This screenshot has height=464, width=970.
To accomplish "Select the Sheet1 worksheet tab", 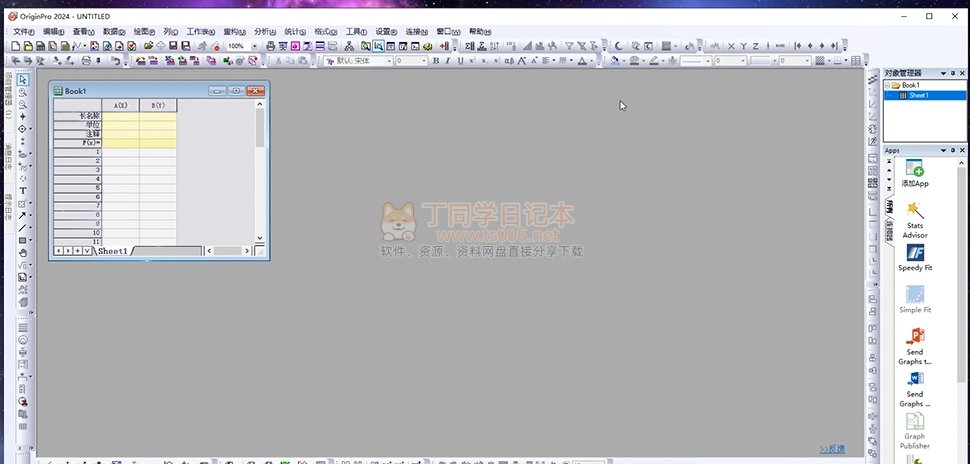I will click(x=112, y=251).
